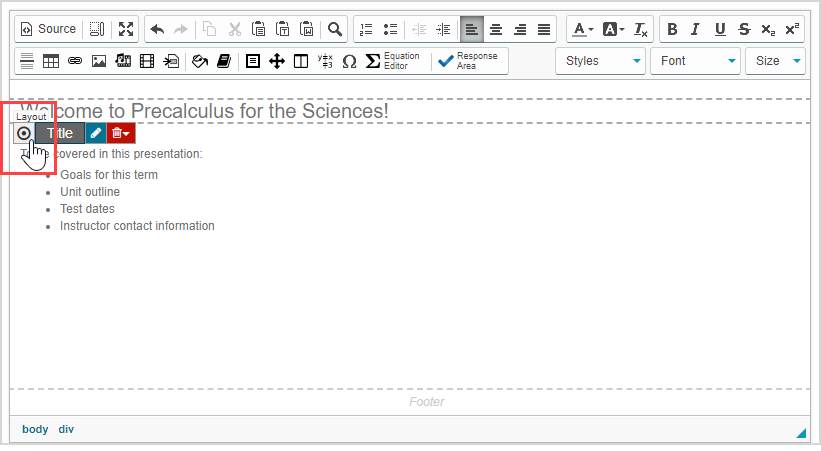Toggle italic formatting
Image resolution: width=821 pixels, height=451 pixels.
[x=696, y=29]
